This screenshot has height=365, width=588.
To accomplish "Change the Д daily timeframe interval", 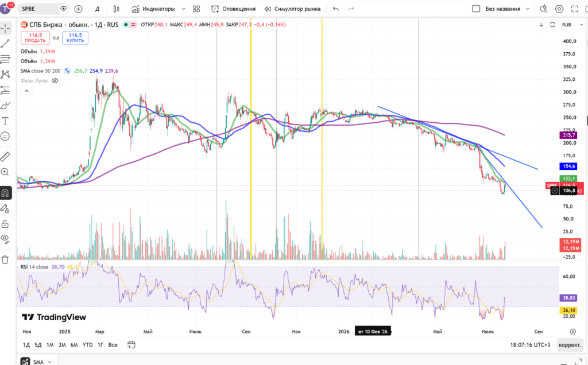I will point(97,9).
